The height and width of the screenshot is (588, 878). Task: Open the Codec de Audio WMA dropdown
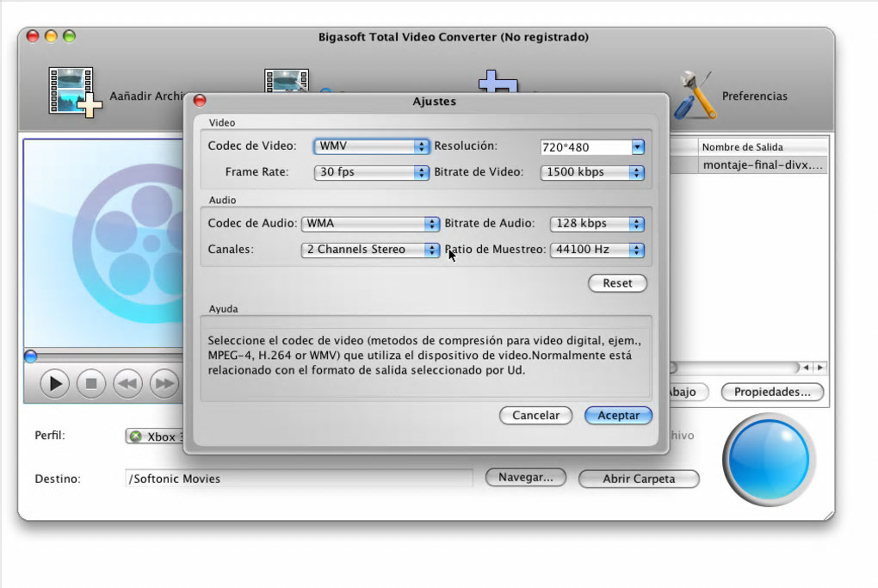click(370, 224)
